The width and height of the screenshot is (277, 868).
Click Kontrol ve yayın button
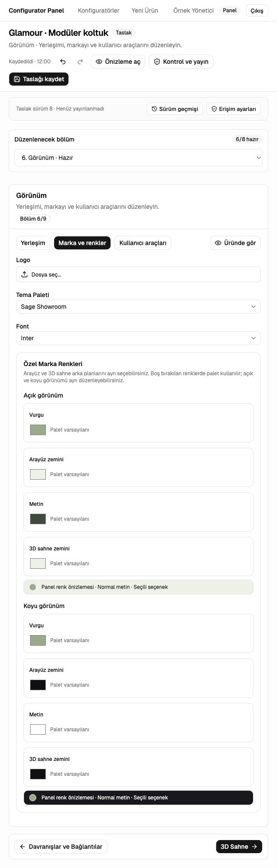point(181,62)
